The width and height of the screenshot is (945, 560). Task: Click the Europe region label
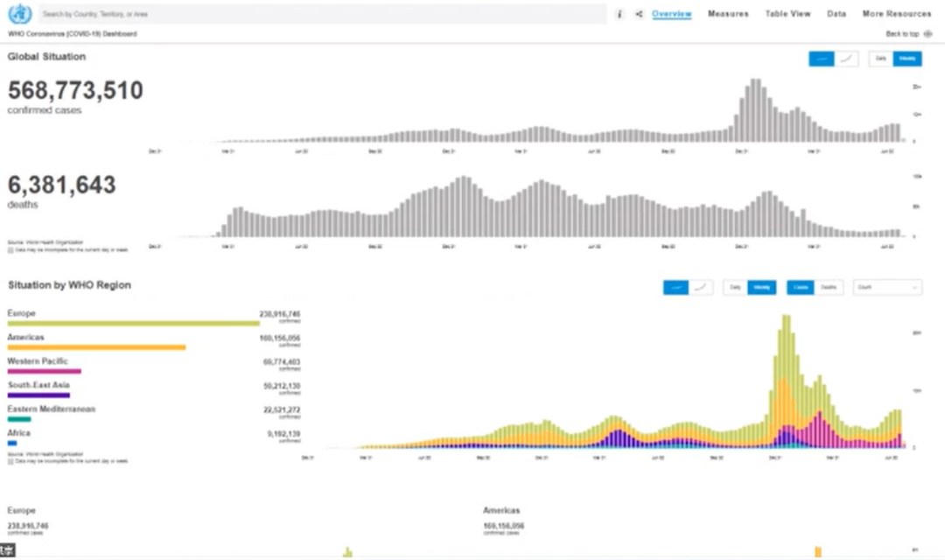coord(22,313)
